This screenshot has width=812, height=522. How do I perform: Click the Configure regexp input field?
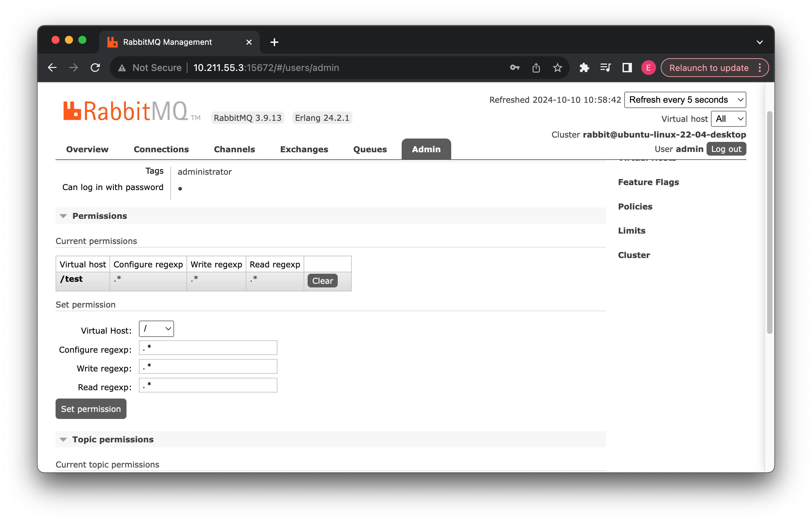click(208, 348)
